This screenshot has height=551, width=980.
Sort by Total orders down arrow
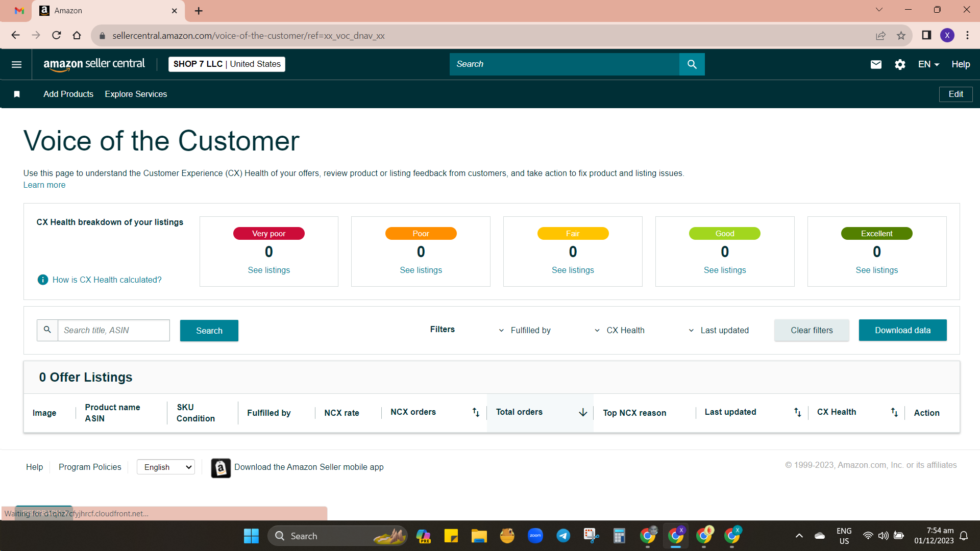coord(583,412)
